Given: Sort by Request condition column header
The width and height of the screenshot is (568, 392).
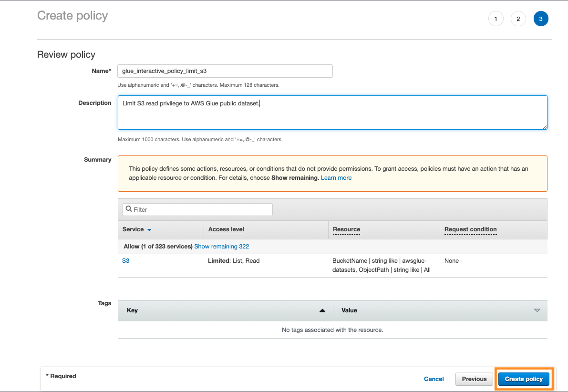Looking at the screenshot, I should click(470, 229).
